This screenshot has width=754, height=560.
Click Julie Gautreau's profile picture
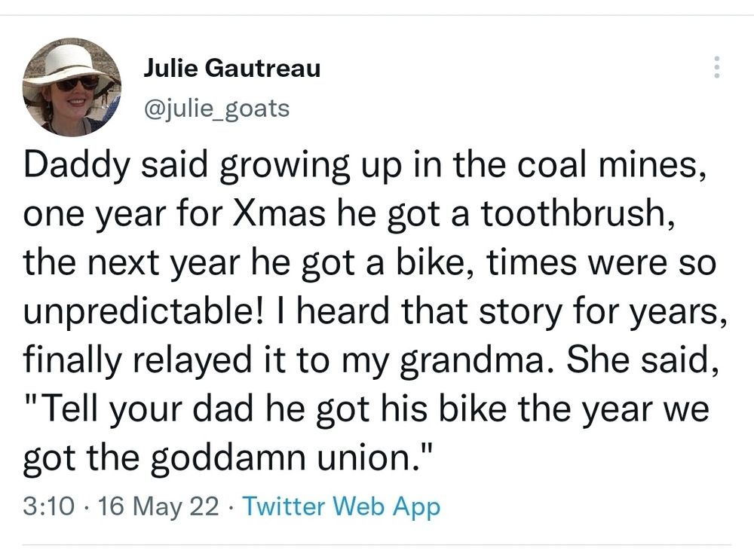(x=72, y=87)
